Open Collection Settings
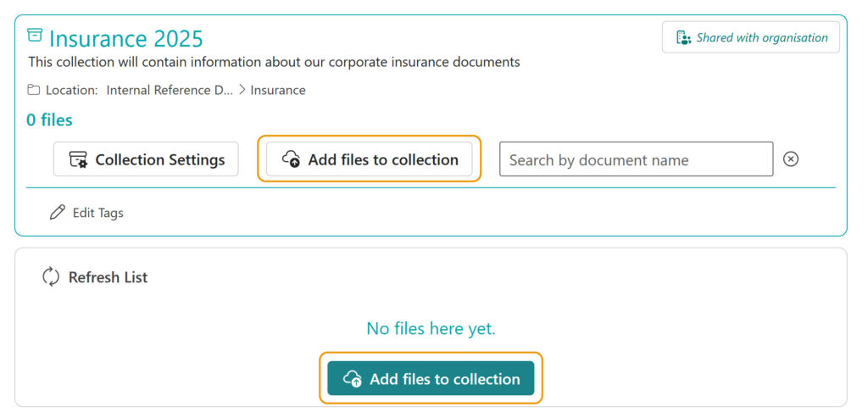This screenshot has width=868, height=418. (x=146, y=159)
